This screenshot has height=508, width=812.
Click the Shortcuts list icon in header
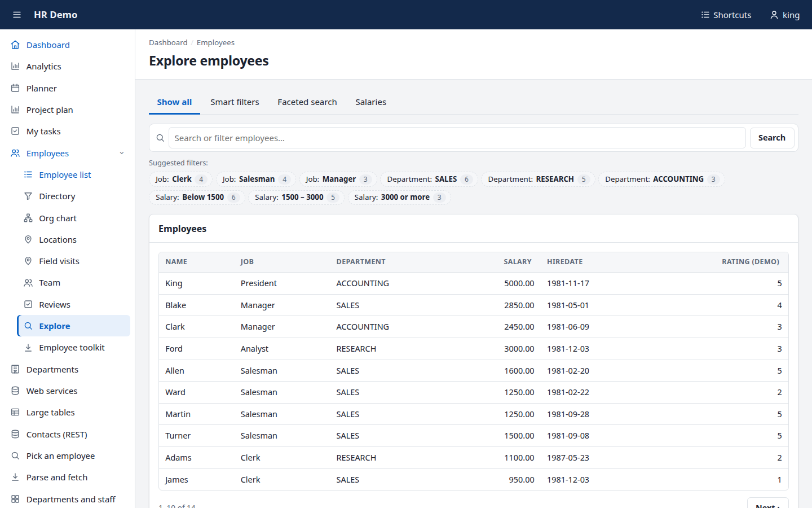pyautogui.click(x=705, y=15)
